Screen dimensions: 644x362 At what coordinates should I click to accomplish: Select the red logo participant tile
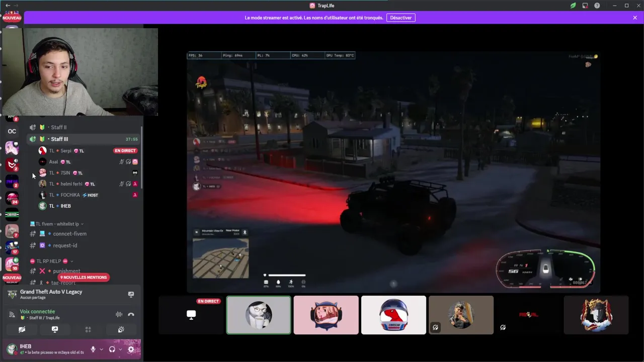pyautogui.click(x=528, y=315)
